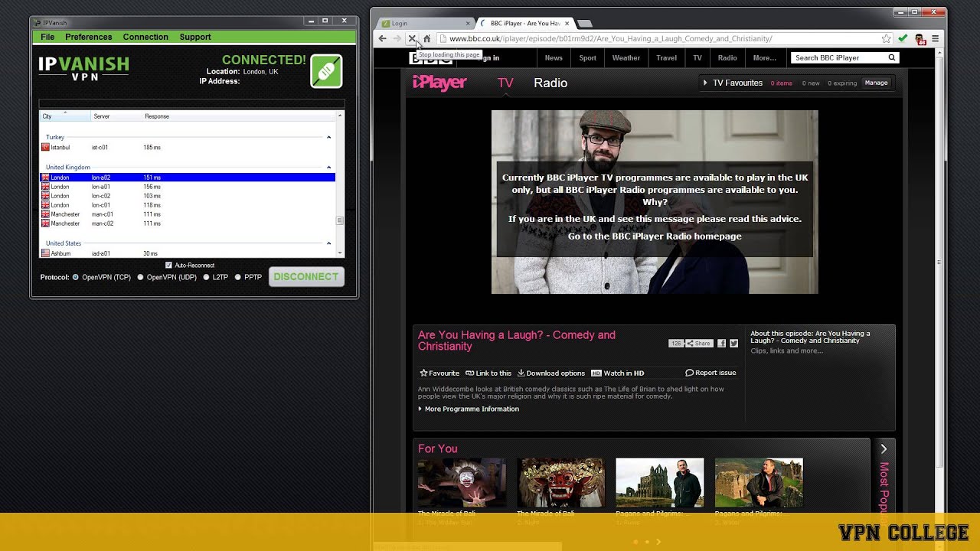Image resolution: width=980 pixels, height=551 pixels.
Task: Open the first Miracle of Bali thumbnail
Action: [x=462, y=483]
